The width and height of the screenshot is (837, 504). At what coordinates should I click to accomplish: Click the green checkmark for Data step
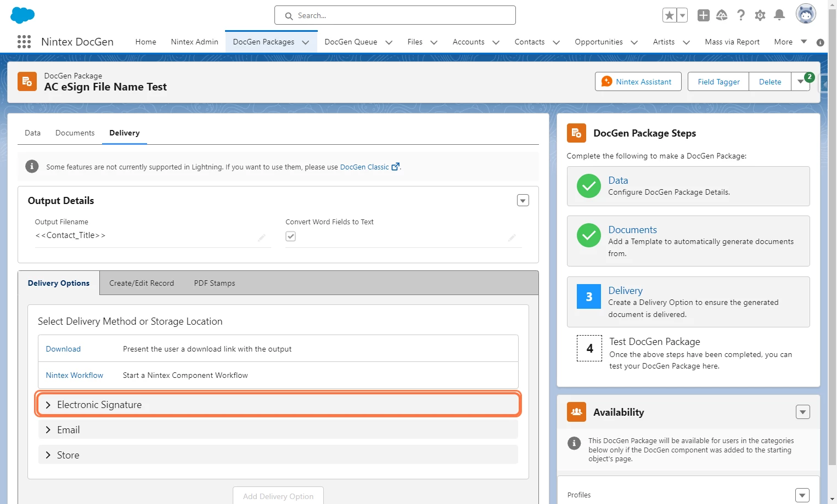[589, 186]
